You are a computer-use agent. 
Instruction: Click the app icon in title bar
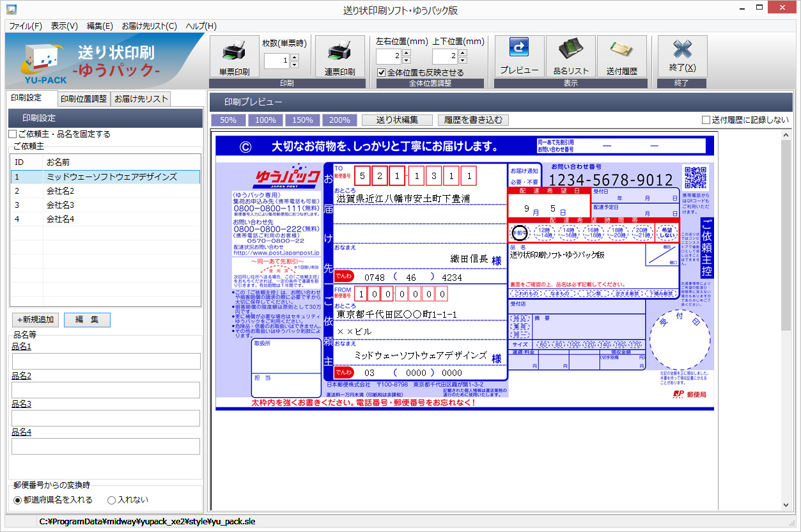[11, 10]
